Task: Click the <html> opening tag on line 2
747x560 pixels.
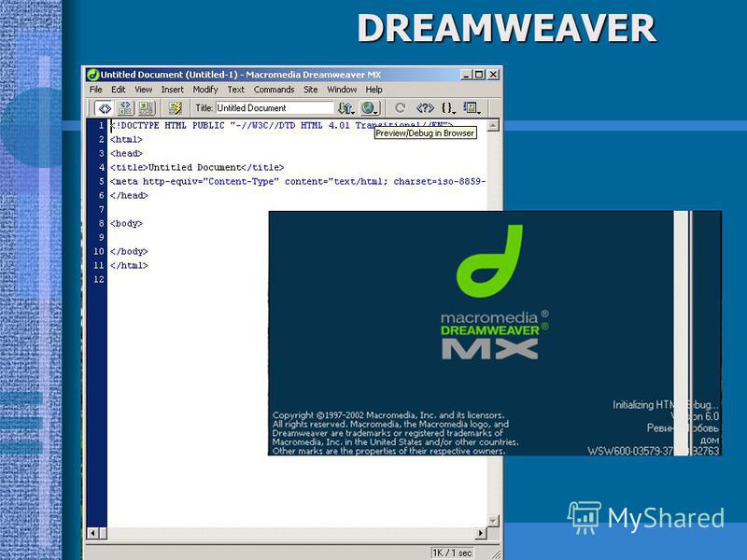Action: [x=126, y=139]
